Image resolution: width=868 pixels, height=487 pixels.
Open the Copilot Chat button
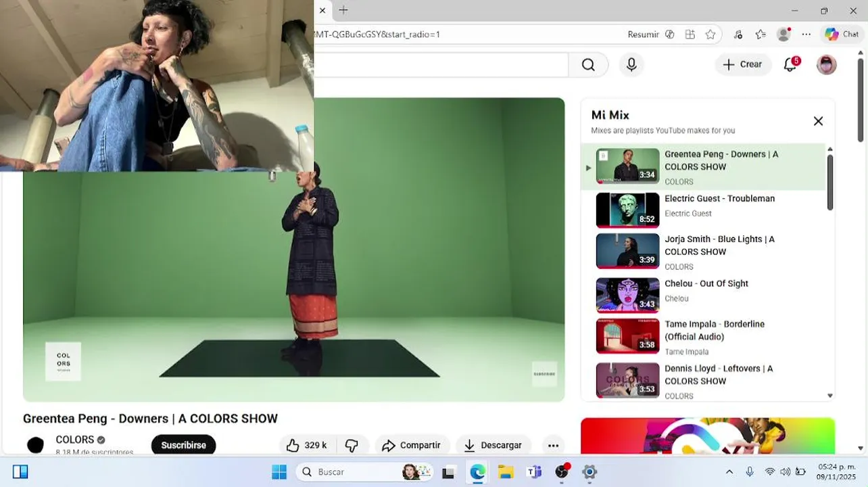click(842, 34)
